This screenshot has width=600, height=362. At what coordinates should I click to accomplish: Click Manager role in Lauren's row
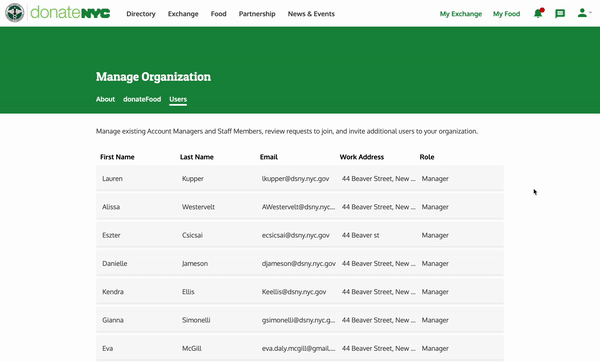[435, 178]
